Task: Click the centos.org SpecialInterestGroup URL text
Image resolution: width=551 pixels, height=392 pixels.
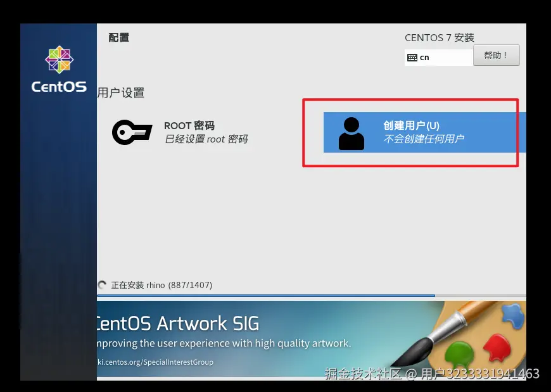Action: pos(155,362)
